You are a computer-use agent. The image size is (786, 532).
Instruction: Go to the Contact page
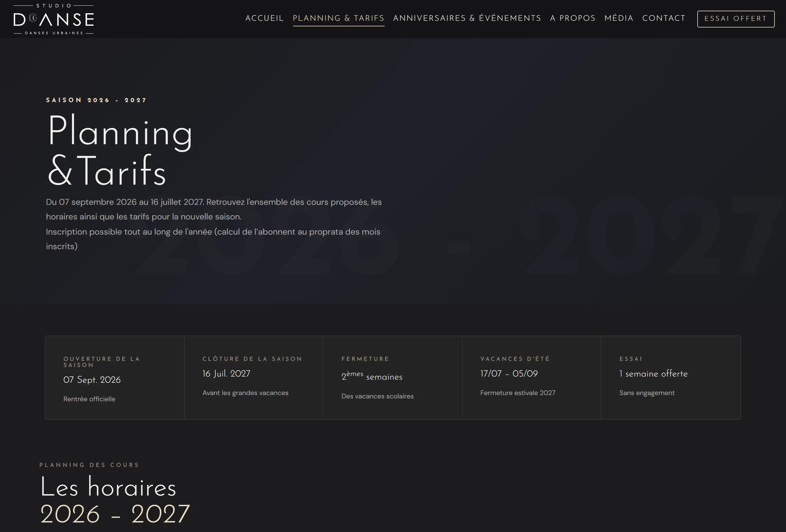664,18
